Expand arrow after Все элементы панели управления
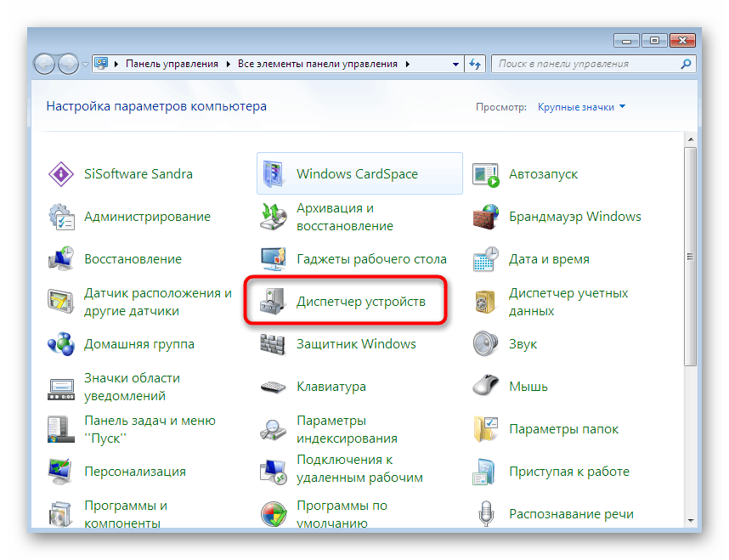This screenshot has width=729, height=560. pyautogui.click(x=407, y=65)
